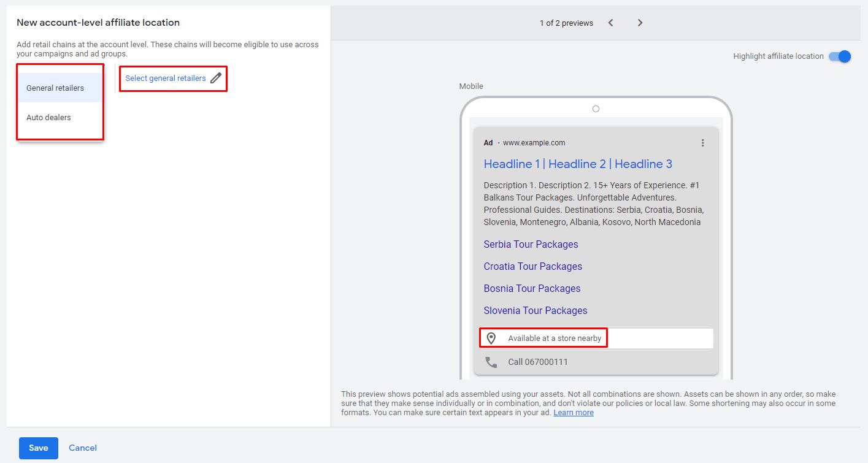868x463 pixels.
Task: Click the location pin icon in ad preview
Action: 491,338
